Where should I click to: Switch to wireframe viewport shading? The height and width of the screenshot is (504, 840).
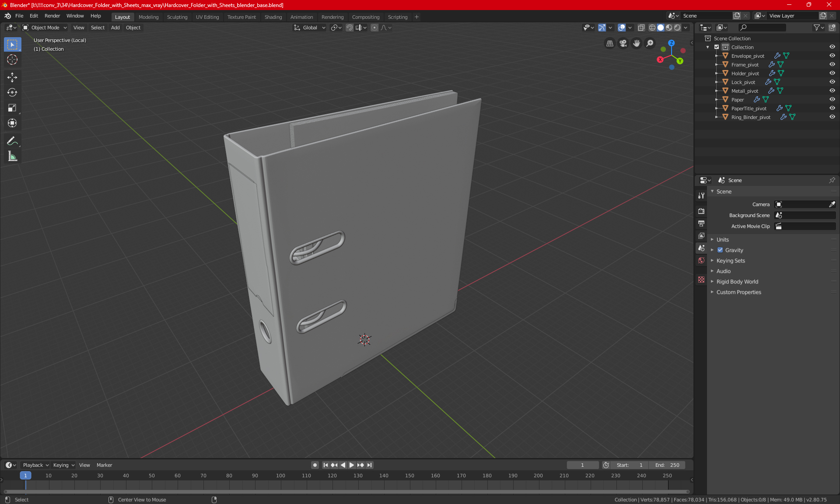coord(652,28)
